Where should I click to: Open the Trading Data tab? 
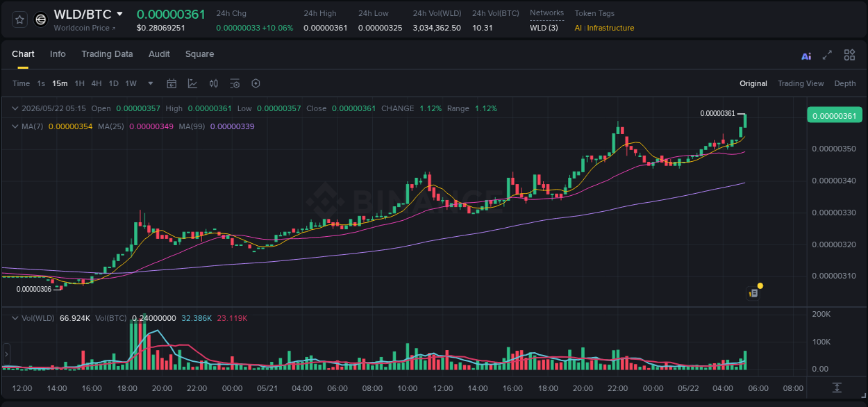pyautogui.click(x=107, y=54)
